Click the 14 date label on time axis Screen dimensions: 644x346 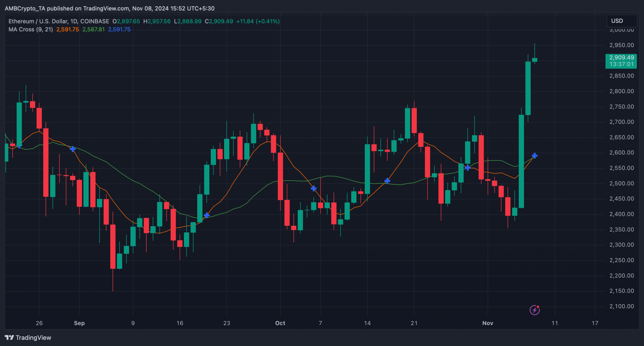pyautogui.click(x=367, y=323)
